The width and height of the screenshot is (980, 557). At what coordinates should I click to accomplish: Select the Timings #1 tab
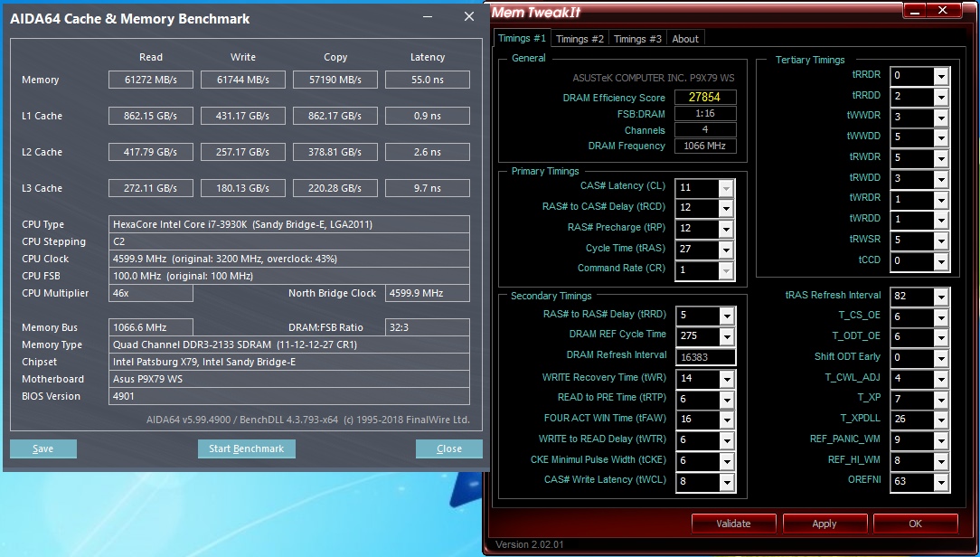(x=522, y=38)
